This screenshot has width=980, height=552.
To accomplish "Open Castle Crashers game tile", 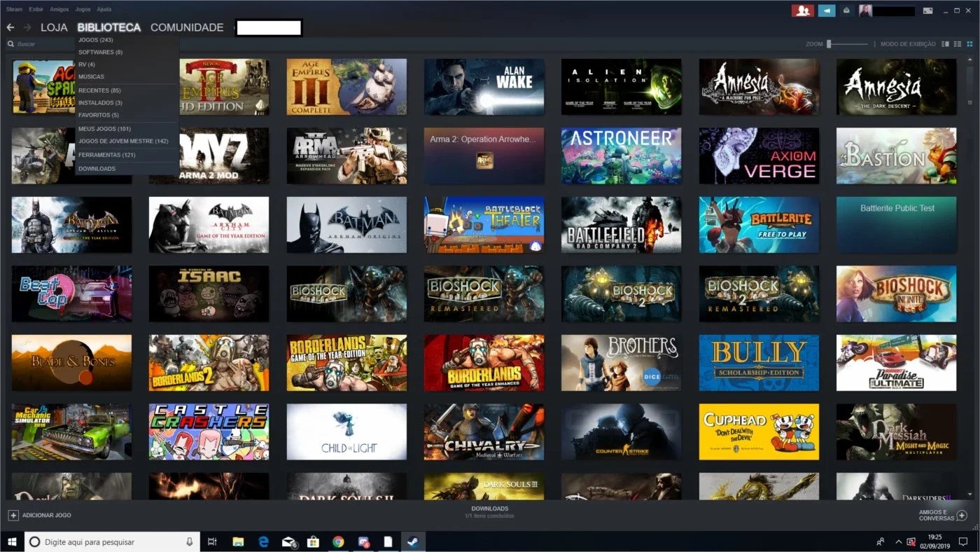I will (209, 432).
